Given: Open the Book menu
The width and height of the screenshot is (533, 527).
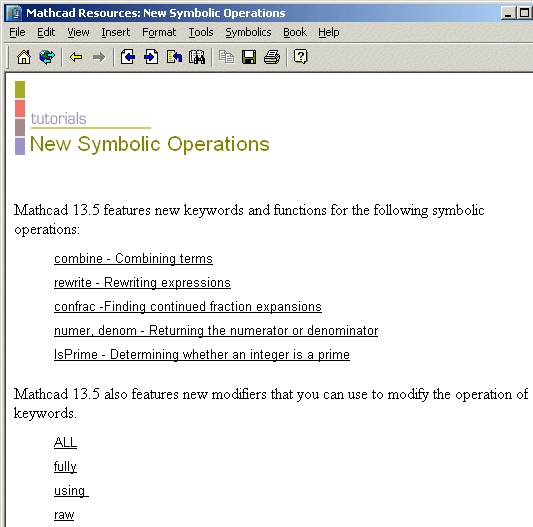Looking at the screenshot, I should (295, 32).
